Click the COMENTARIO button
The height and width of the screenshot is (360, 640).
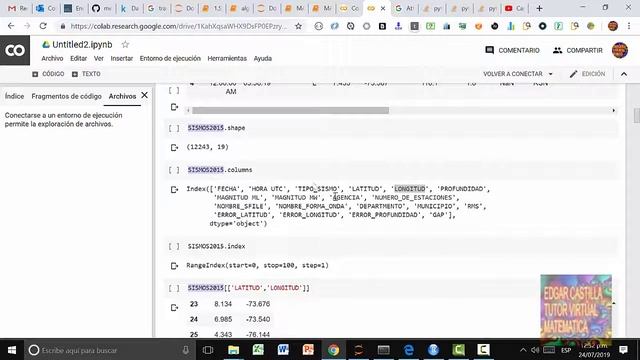[512, 50]
